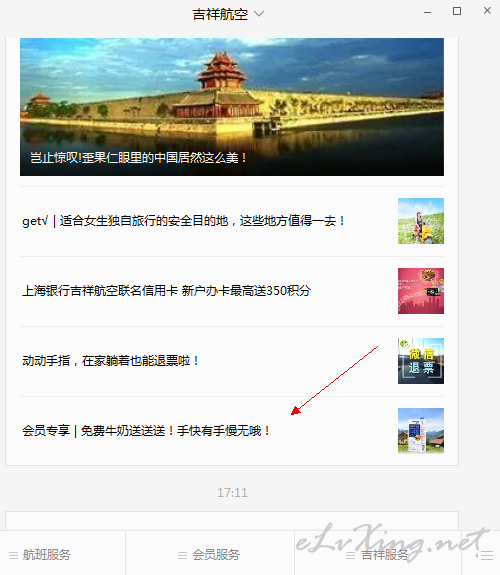The image size is (500, 575).
Task: Open the 会员服务 bottom menu
Action: (x=209, y=553)
